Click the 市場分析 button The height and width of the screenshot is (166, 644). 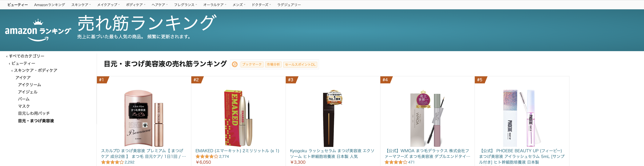coord(273,64)
